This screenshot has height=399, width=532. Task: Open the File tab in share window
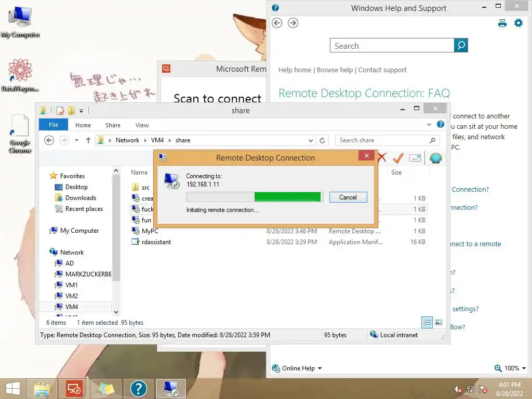click(x=54, y=125)
